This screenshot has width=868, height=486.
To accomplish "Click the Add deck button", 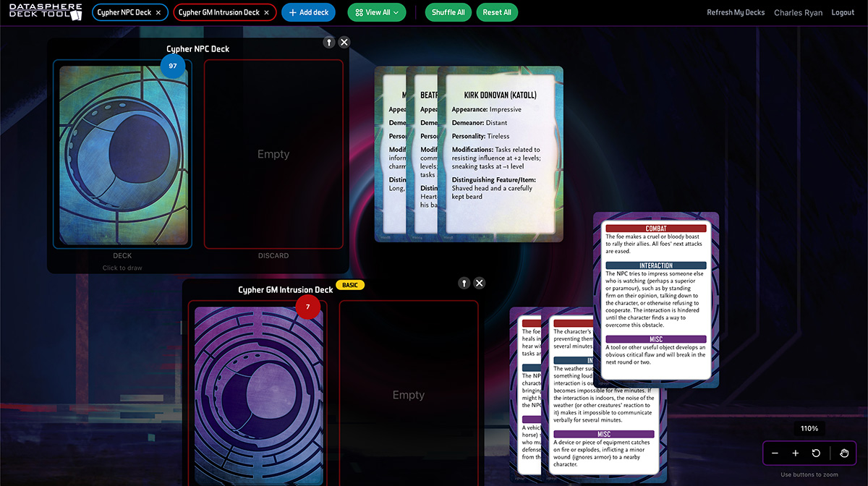I will pyautogui.click(x=308, y=12).
